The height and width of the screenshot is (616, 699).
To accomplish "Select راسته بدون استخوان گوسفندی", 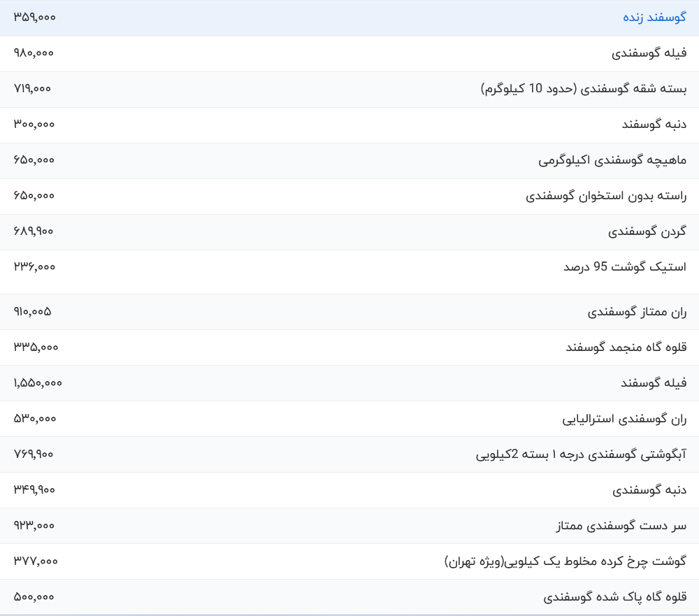I will coord(606,196).
